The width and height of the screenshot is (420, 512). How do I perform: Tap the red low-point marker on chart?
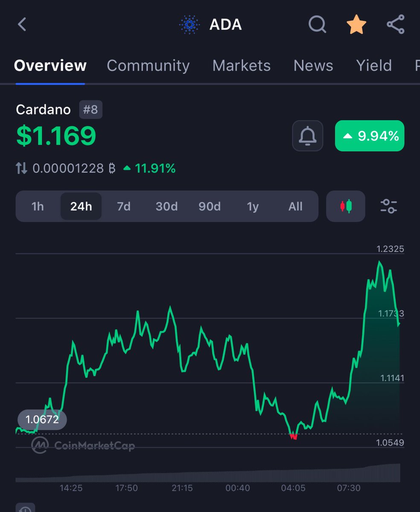(293, 436)
